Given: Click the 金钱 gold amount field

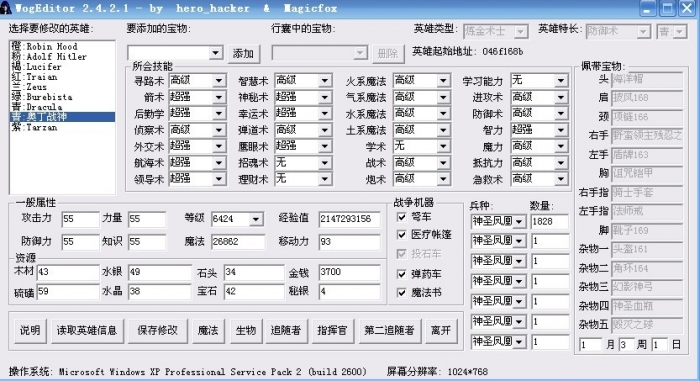Looking at the screenshot, I should [x=349, y=272].
